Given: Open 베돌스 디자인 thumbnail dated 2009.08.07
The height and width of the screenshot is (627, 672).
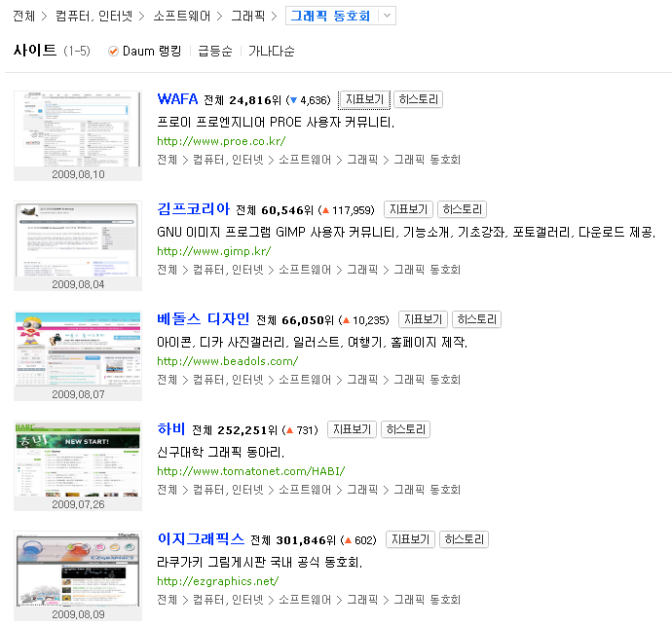Looking at the screenshot, I should 78,355.
